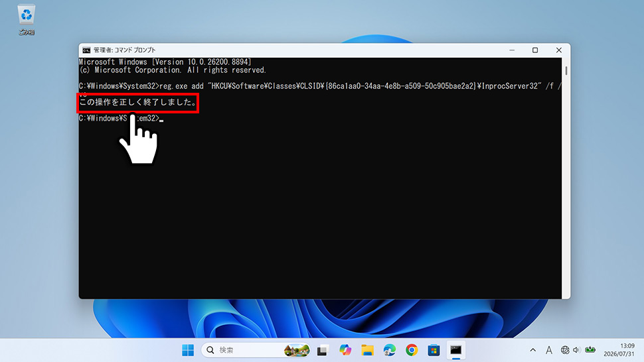The height and width of the screenshot is (362, 644).
Task: Expand the hidden system tray icons chevron
Action: 532,350
